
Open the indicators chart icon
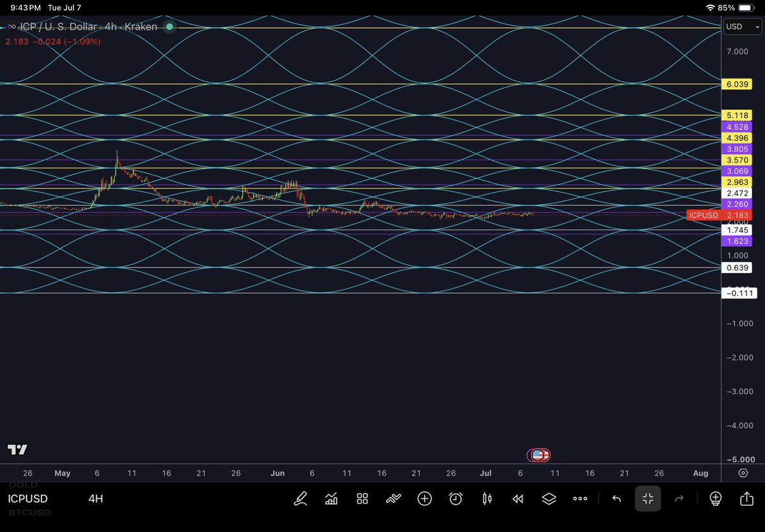(x=331, y=498)
